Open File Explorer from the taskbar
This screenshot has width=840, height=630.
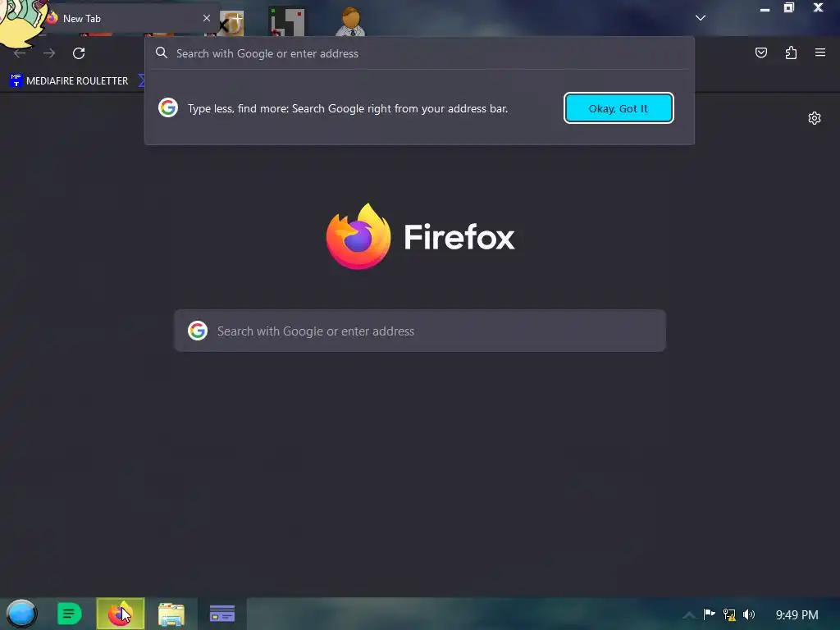click(171, 614)
